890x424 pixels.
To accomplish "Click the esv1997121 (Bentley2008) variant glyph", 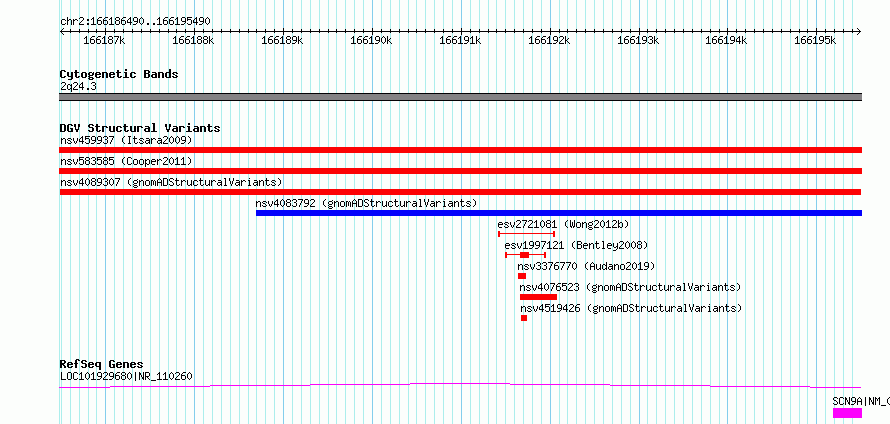I will [526, 255].
